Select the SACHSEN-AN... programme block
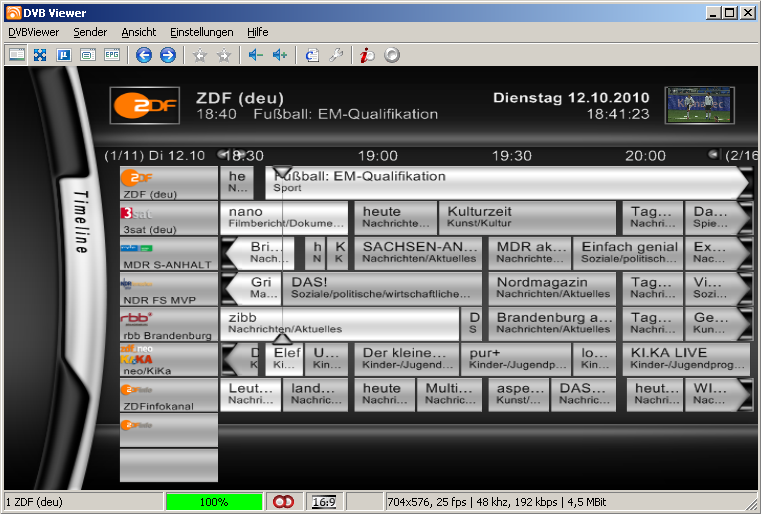This screenshot has height=514, width=761. (x=418, y=253)
